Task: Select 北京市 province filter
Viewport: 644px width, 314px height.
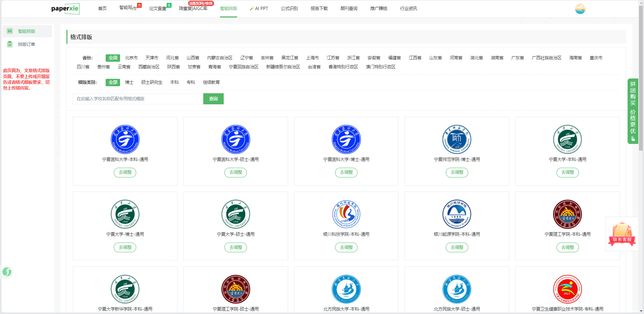Action: coord(131,58)
